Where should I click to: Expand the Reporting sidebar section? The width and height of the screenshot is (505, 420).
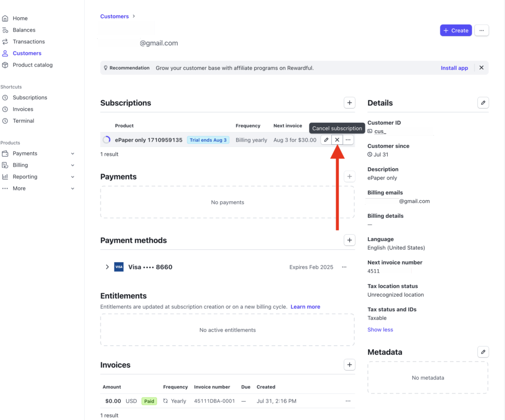73,177
